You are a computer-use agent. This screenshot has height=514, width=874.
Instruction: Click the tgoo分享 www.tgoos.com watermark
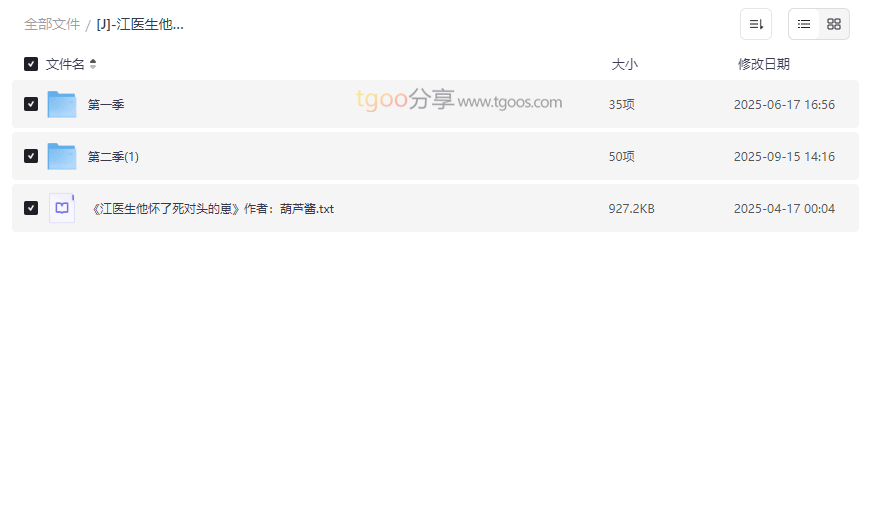click(x=459, y=100)
